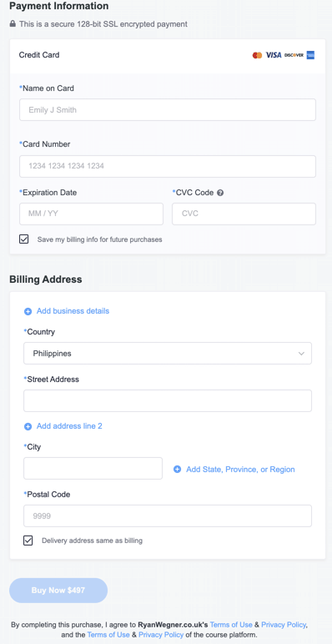
Task: Uncheck Save my billing info checkbox
Action: 24,239
